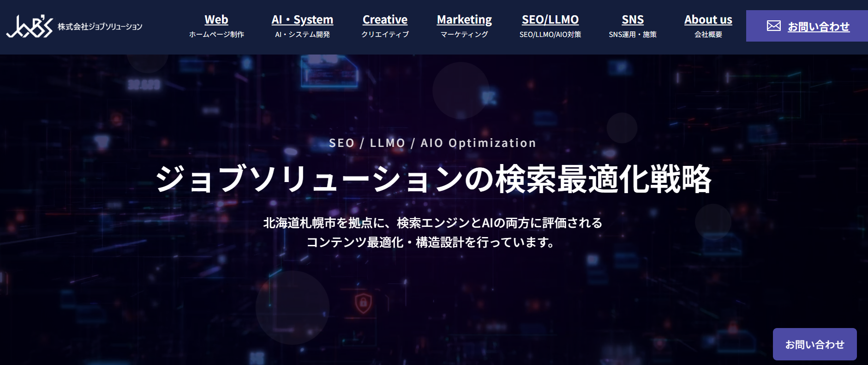The width and height of the screenshot is (868, 365).
Task: Click the text SEO / LLMO / AIO Optimization
Action: (x=433, y=143)
